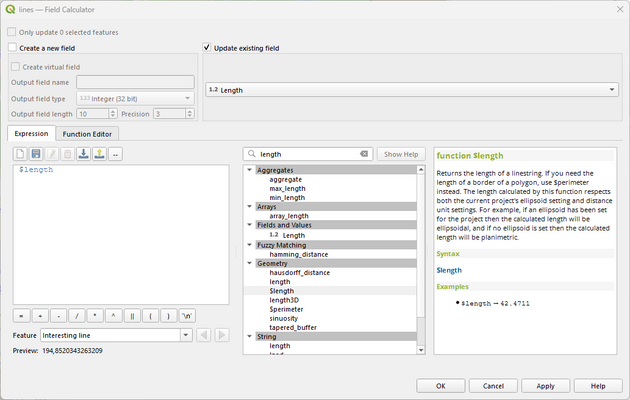
Task: Go to next feature arrow
Action: click(x=222, y=335)
